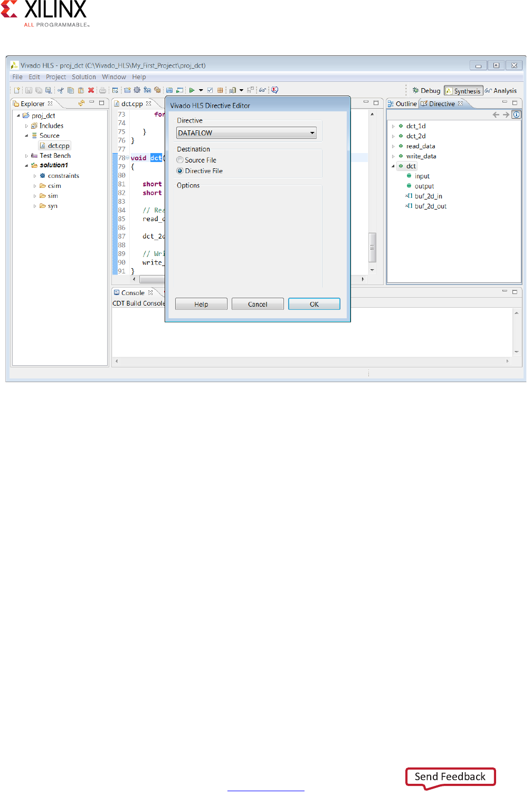Click the Print toolbar icon
The width and height of the screenshot is (532, 797).
(x=102, y=90)
